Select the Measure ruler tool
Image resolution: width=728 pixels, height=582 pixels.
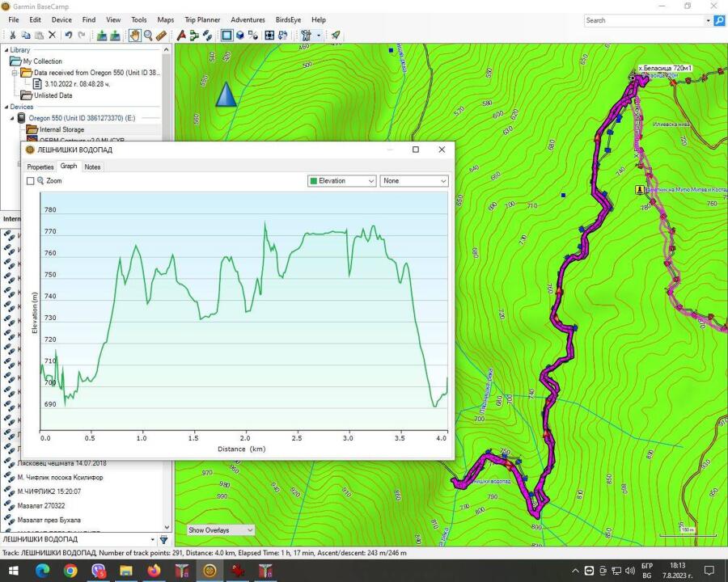pos(161,36)
